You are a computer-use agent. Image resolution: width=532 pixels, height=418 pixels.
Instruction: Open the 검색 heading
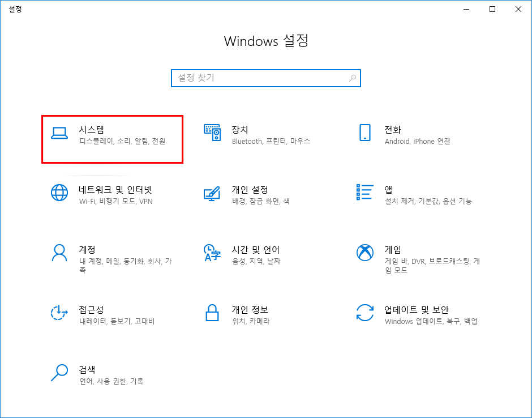(x=87, y=369)
